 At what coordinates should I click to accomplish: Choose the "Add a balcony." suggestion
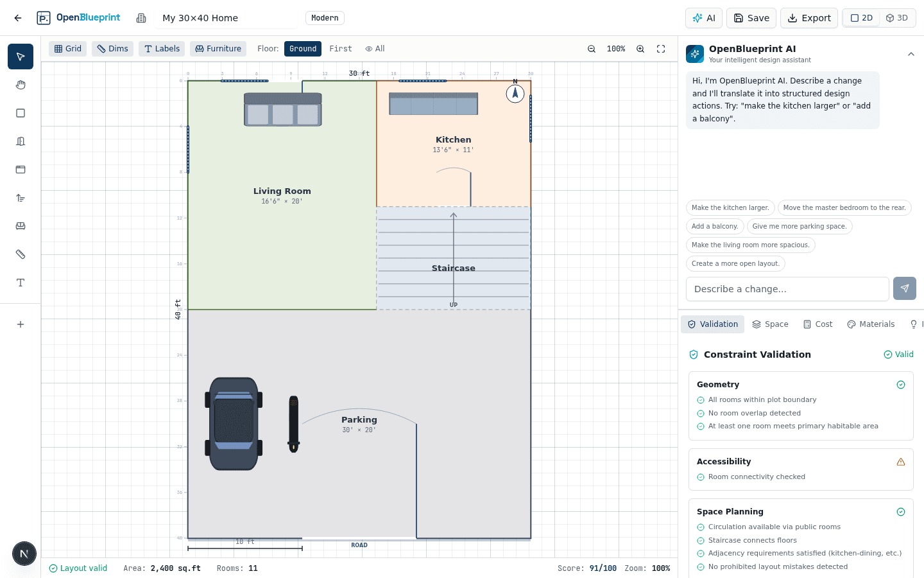pyautogui.click(x=715, y=226)
